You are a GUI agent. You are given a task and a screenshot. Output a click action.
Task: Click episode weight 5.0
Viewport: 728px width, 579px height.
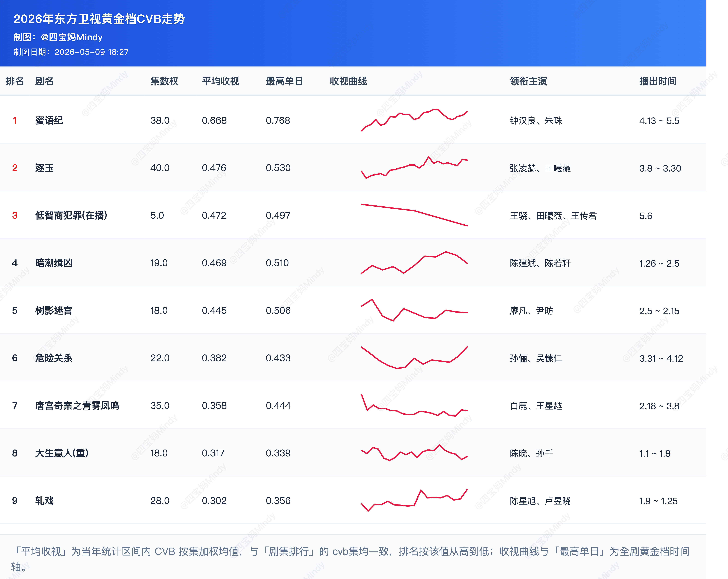157,215
